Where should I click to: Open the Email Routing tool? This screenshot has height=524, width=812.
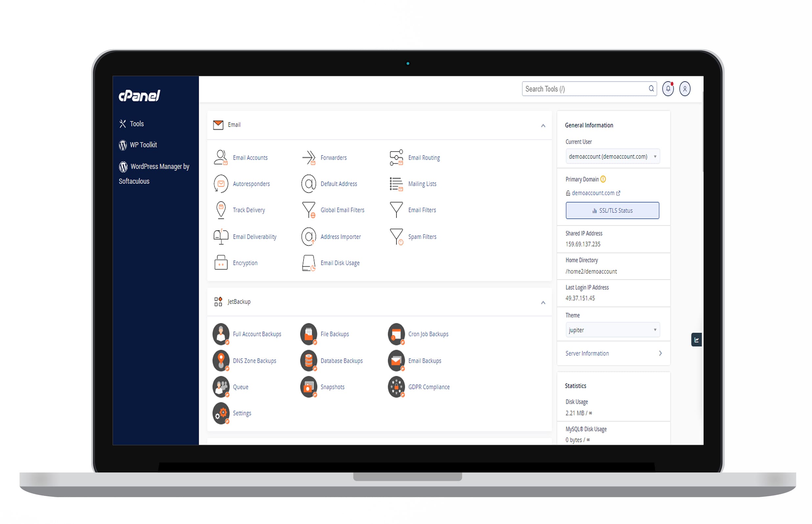point(424,157)
